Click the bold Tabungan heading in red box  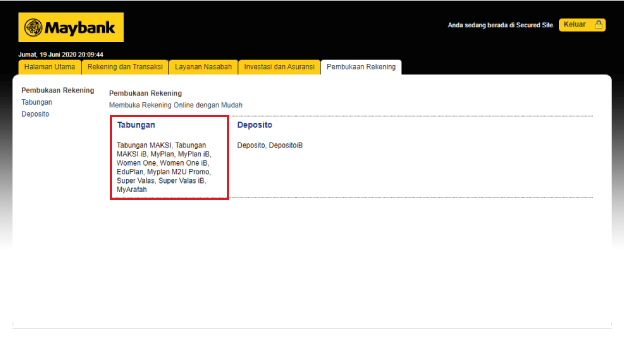coord(136,125)
